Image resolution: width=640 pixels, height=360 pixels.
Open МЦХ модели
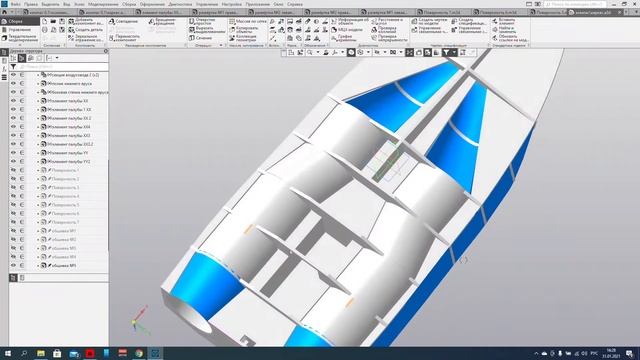click(347, 30)
